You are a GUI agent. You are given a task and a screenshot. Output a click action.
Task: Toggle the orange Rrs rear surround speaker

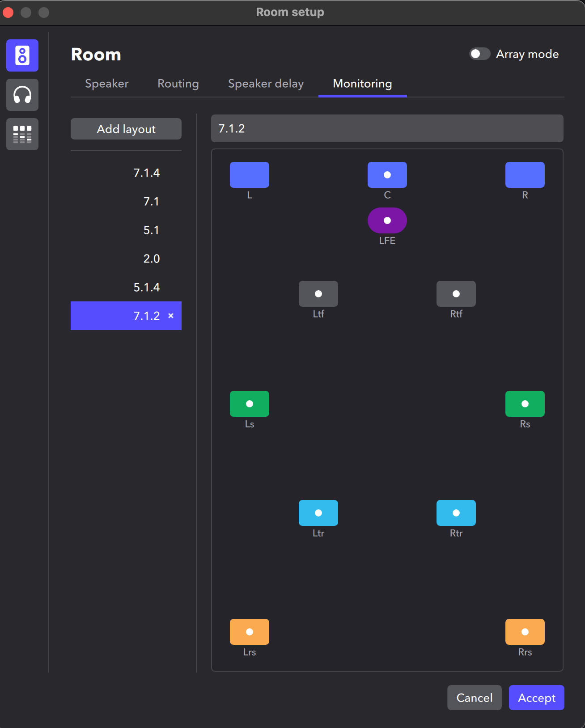point(525,632)
